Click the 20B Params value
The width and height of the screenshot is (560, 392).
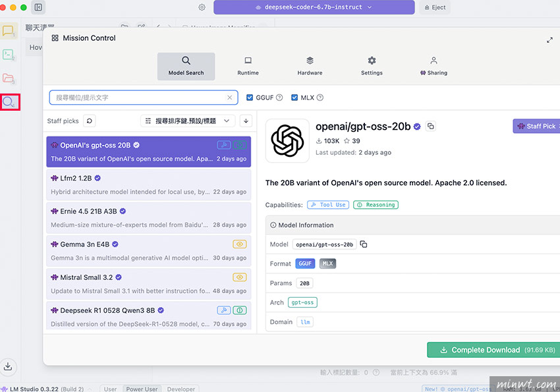[x=304, y=283]
